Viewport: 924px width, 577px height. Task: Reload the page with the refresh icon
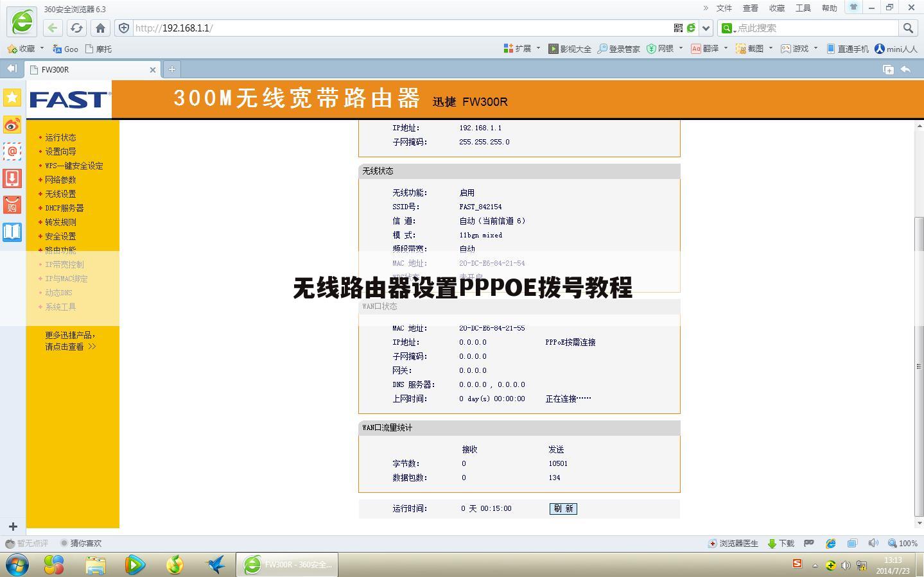point(76,28)
